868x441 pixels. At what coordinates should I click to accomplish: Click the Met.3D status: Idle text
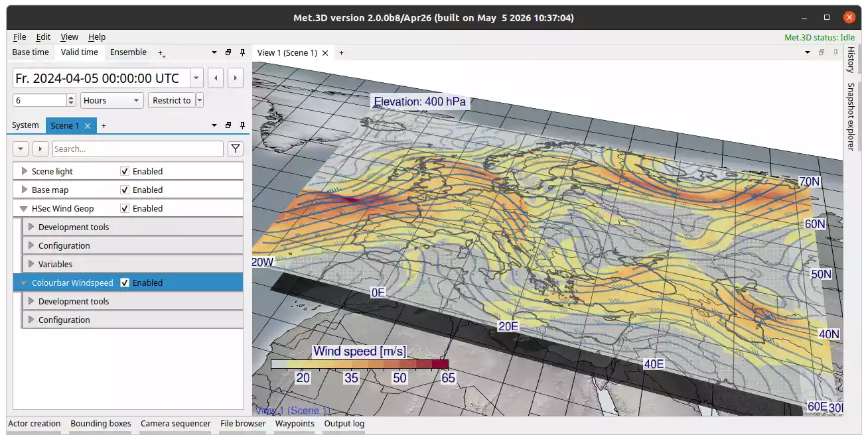[820, 37]
